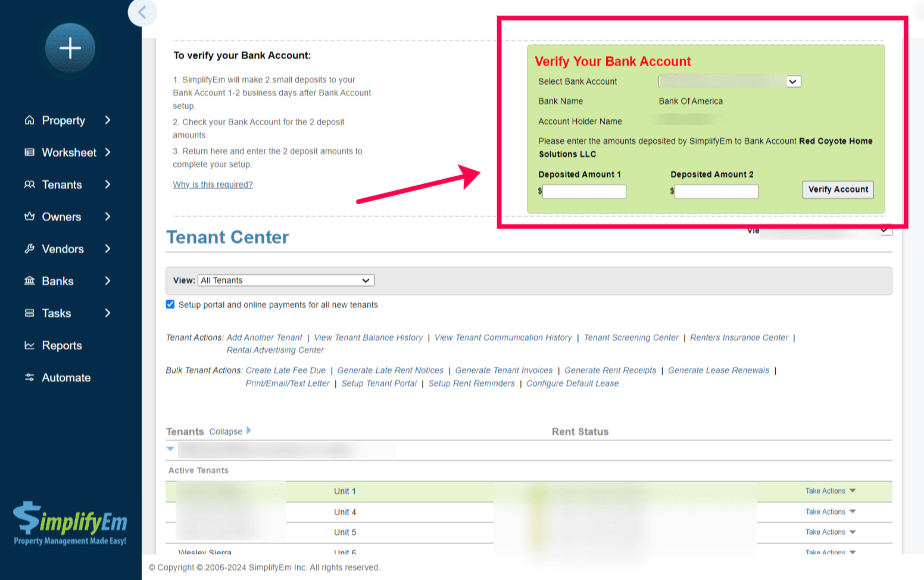Expand Take Actions for Unit 1
The image size is (924, 580).
point(830,491)
